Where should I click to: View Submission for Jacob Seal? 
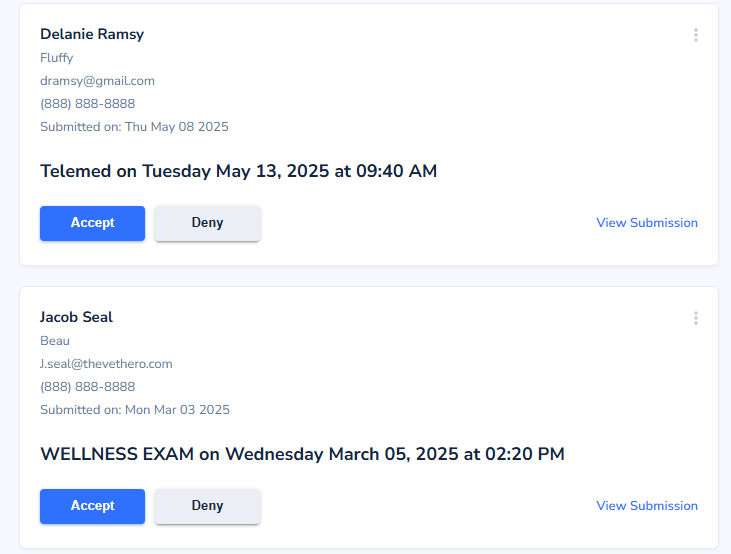pyautogui.click(x=647, y=506)
